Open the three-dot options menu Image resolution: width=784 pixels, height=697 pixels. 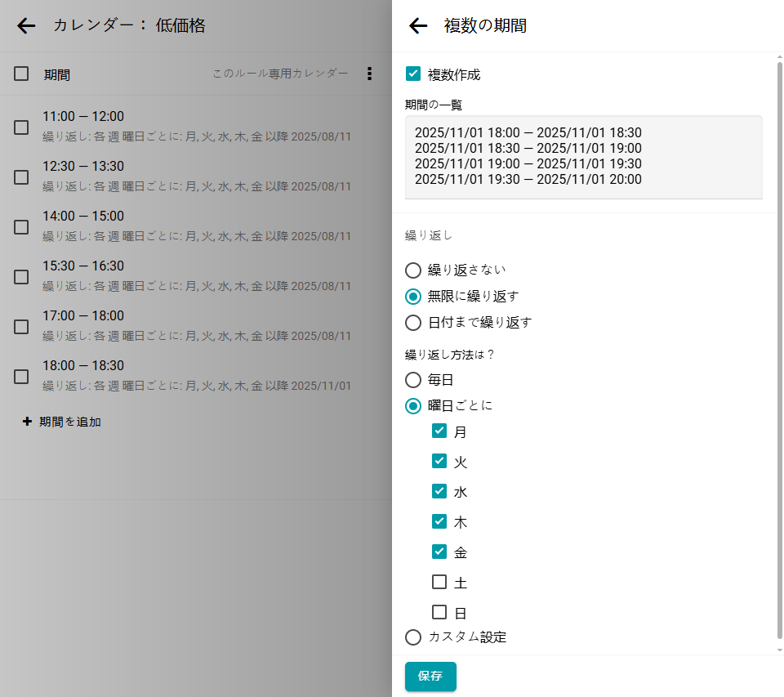(369, 74)
